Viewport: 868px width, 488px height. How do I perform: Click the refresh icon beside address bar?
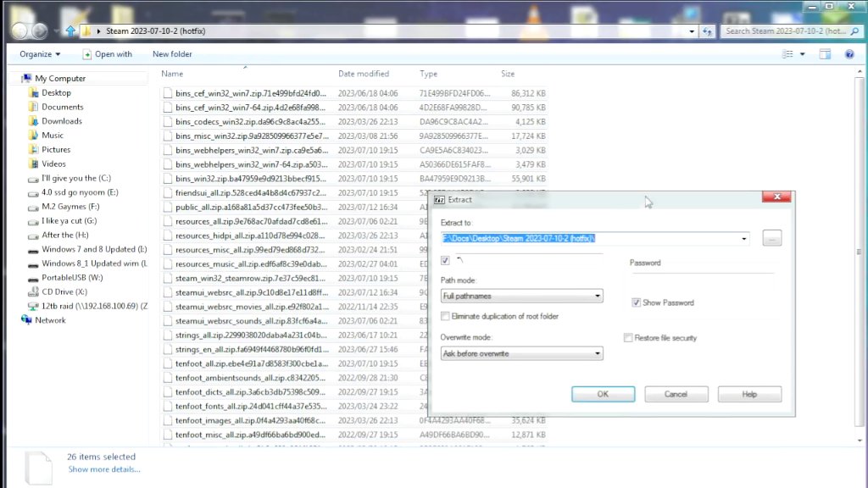point(707,31)
